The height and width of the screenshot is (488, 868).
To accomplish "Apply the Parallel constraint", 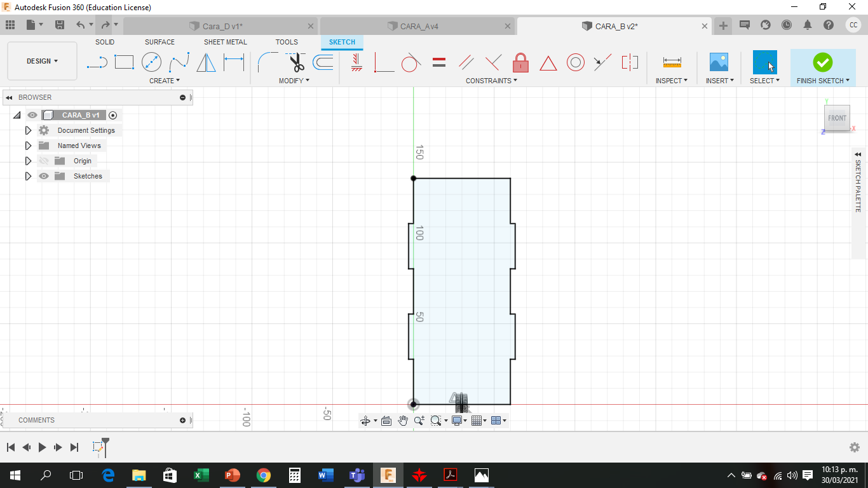I will coord(466,62).
